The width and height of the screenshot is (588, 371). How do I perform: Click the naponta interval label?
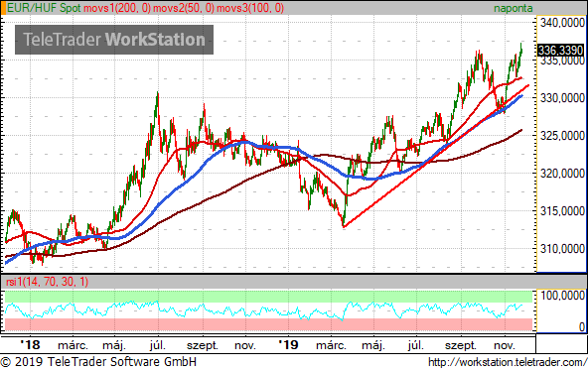point(513,8)
